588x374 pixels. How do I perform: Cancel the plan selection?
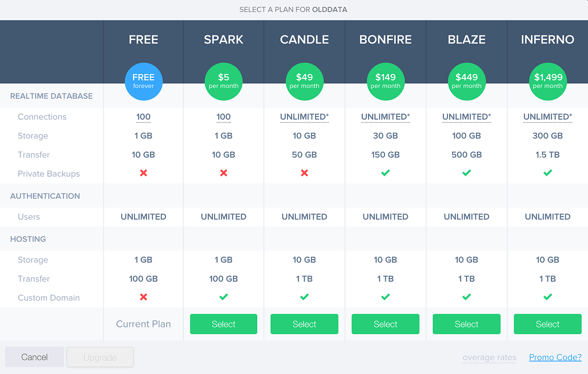point(34,357)
